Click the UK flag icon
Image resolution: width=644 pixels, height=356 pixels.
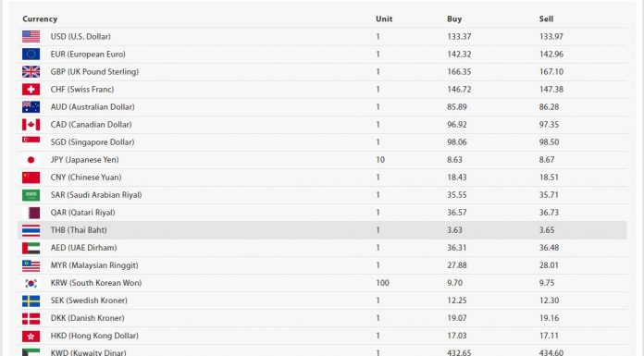(31, 72)
